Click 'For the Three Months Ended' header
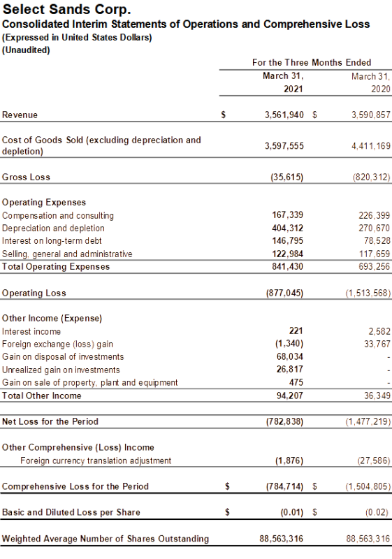The height and width of the screenshot is (559, 392). coord(312,63)
